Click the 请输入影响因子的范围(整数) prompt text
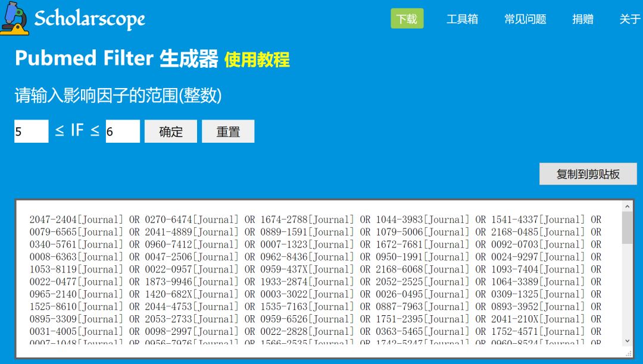The image size is (643, 364). click(118, 96)
